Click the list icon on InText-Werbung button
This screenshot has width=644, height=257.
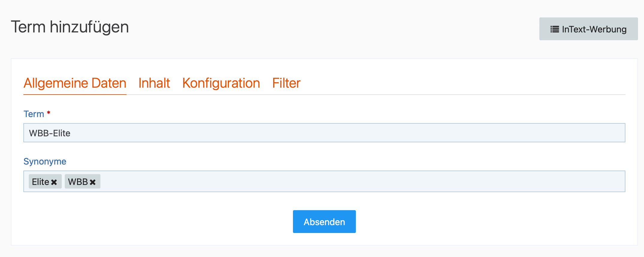point(555,29)
